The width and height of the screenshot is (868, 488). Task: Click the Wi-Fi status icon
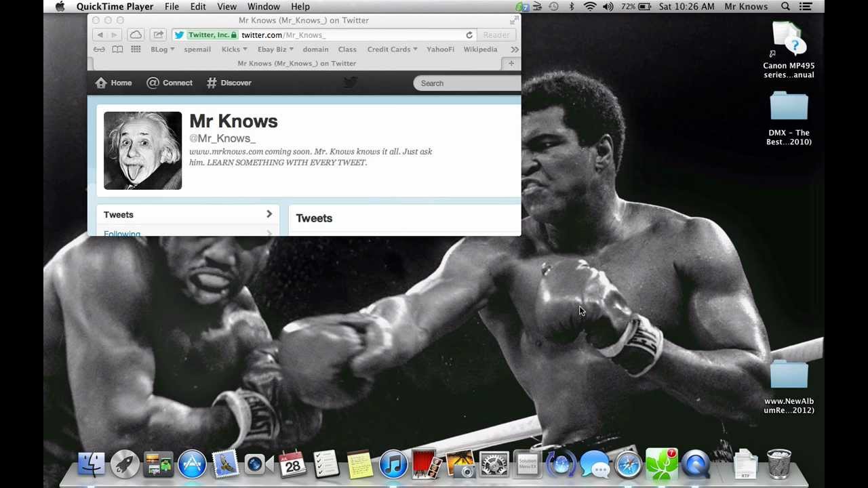590,7
